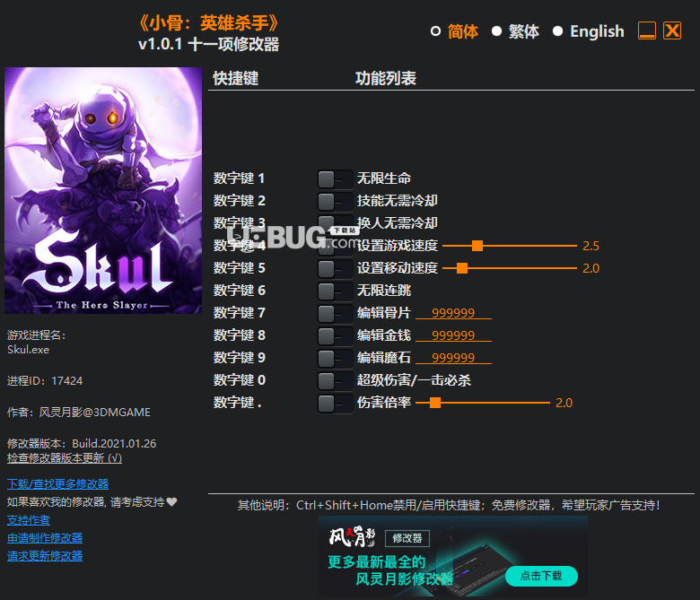Click the 编辑金钱 value field
Screen dimensions: 700x600
pos(453,335)
